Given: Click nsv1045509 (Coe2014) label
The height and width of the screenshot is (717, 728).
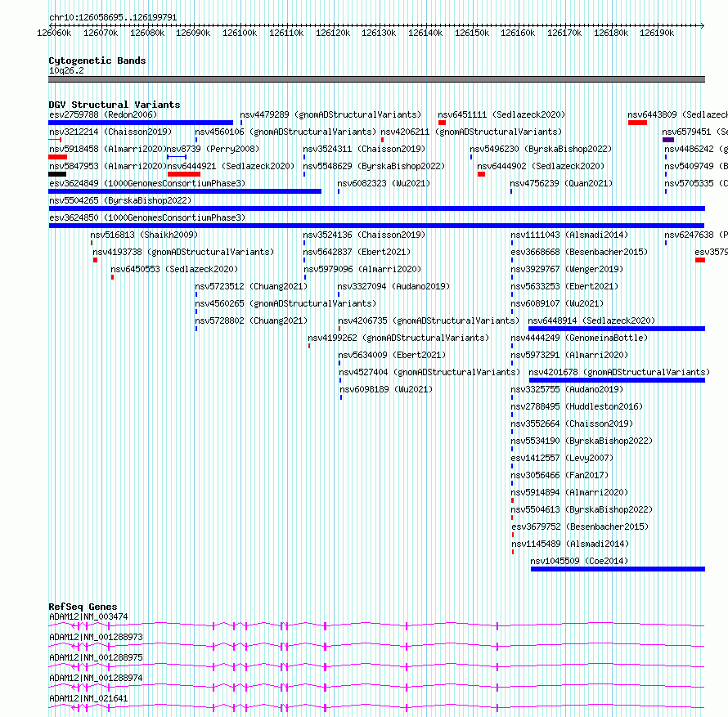Looking at the screenshot, I should point(579,561).
